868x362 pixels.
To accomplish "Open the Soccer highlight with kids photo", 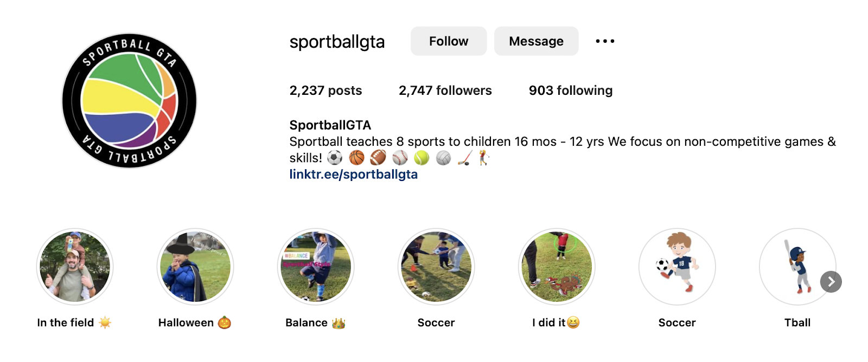I will [436, 266].
